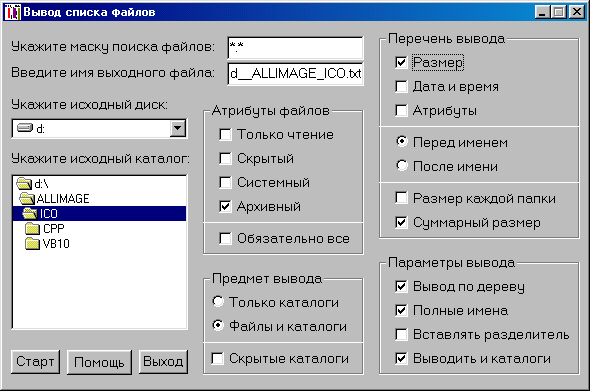Uncheck the Выводить и каталоги checkbox
590x391 pixels.
pyautogui.click(x=401, y=358)
